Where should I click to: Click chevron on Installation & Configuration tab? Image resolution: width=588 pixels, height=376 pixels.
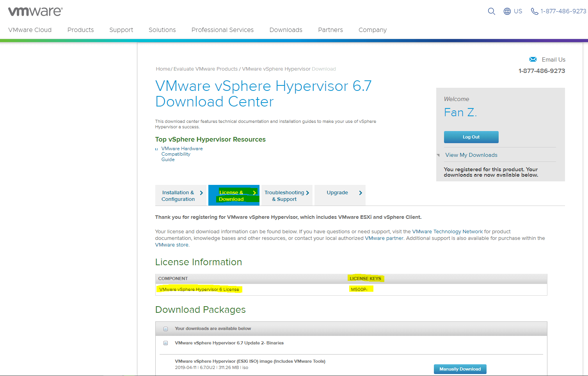pyautogui.click(x=201, y=193)
